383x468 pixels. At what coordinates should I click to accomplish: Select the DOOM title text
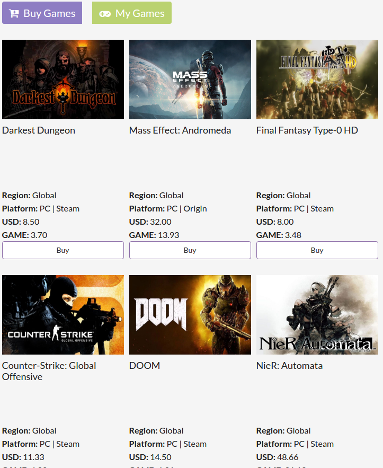145,366
